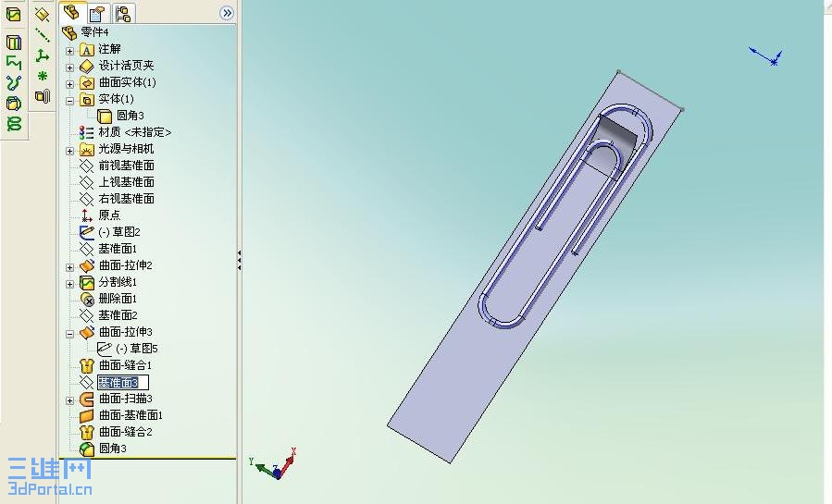The image size is (832, 504).
Task: Select 曲面实体(1) in the tree
Action: [128, 82]
